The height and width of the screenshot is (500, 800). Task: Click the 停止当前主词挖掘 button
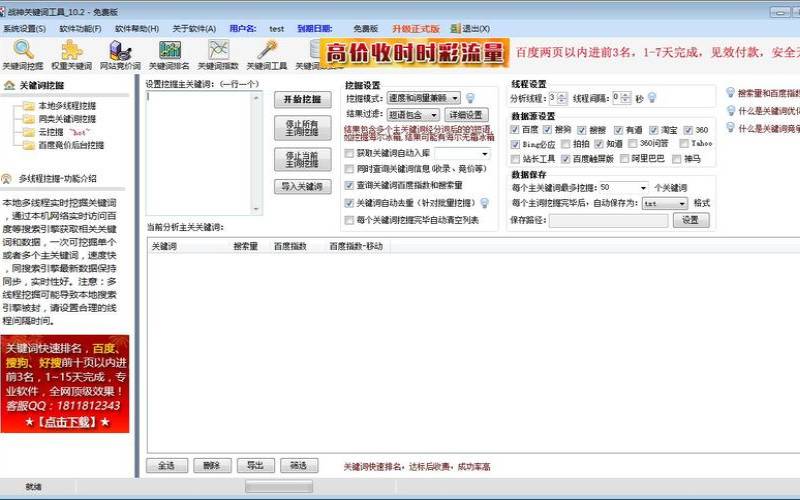pyautogui.click(x=303, y=159)
